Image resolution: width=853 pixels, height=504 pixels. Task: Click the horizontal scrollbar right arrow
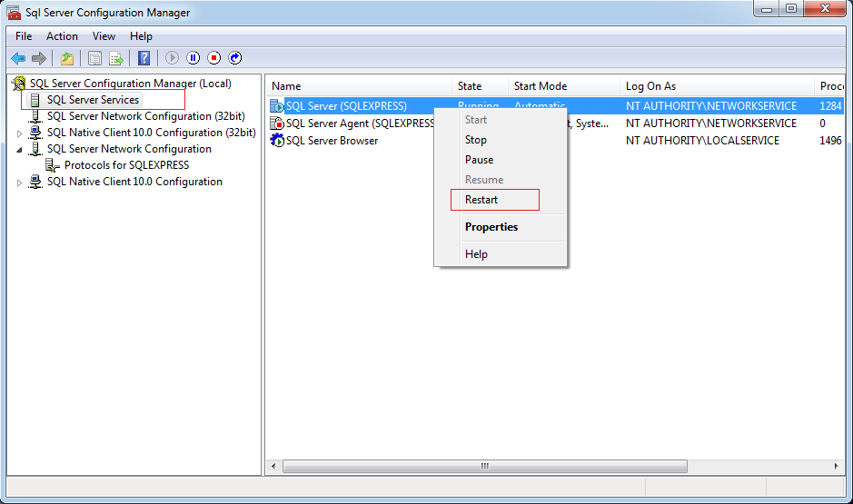tap(836, 467)
